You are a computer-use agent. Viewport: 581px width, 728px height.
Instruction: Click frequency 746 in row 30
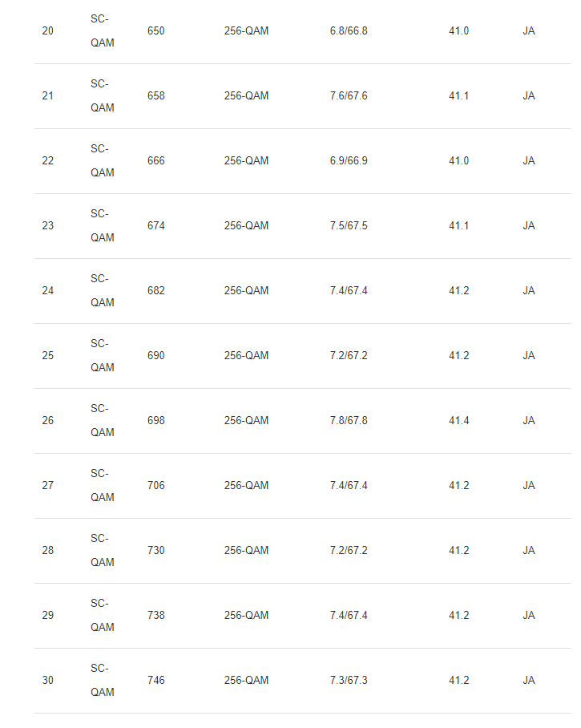(156, 681)
